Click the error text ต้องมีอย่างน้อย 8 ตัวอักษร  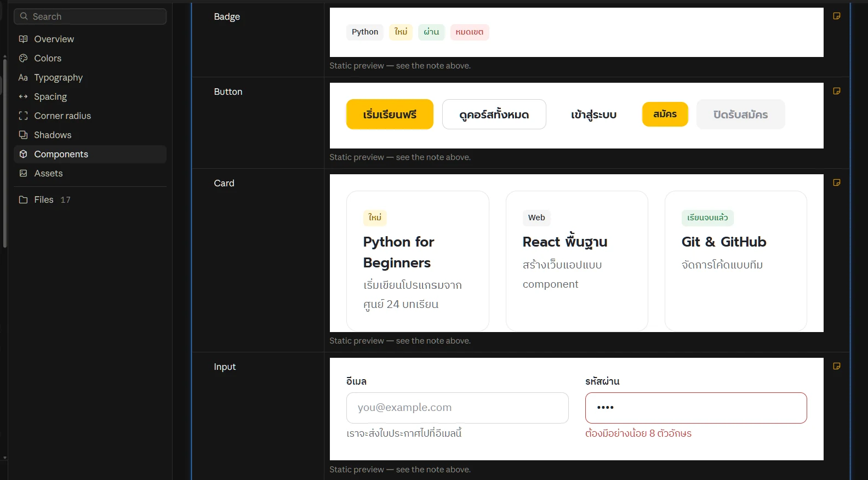(x=638, y=433)
